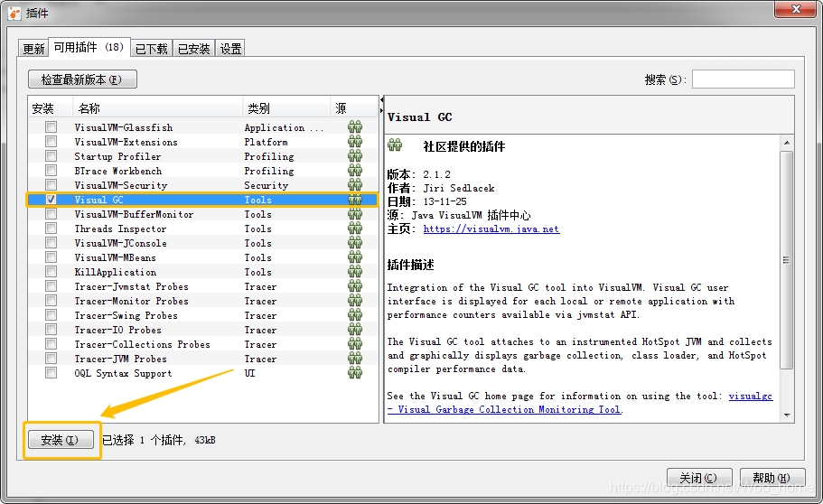Check the Startup Profiler install checkbox
Viewport: 823px width, 504px height.
point(51,156)
